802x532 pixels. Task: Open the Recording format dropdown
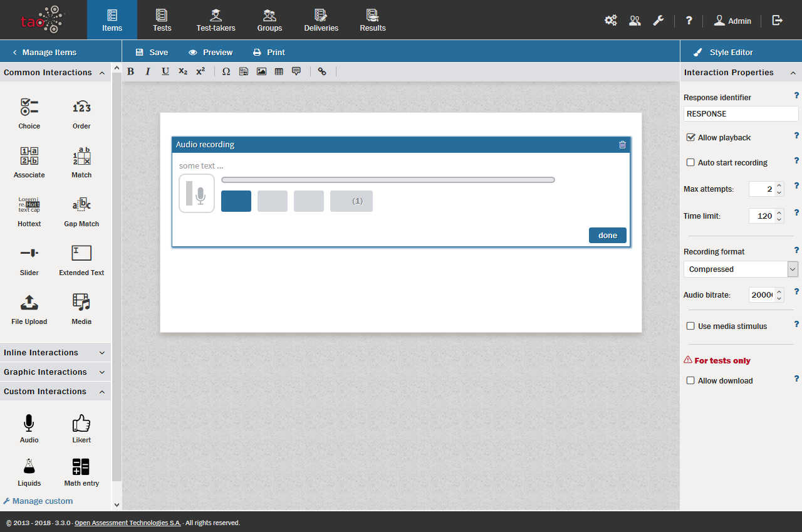740,269
